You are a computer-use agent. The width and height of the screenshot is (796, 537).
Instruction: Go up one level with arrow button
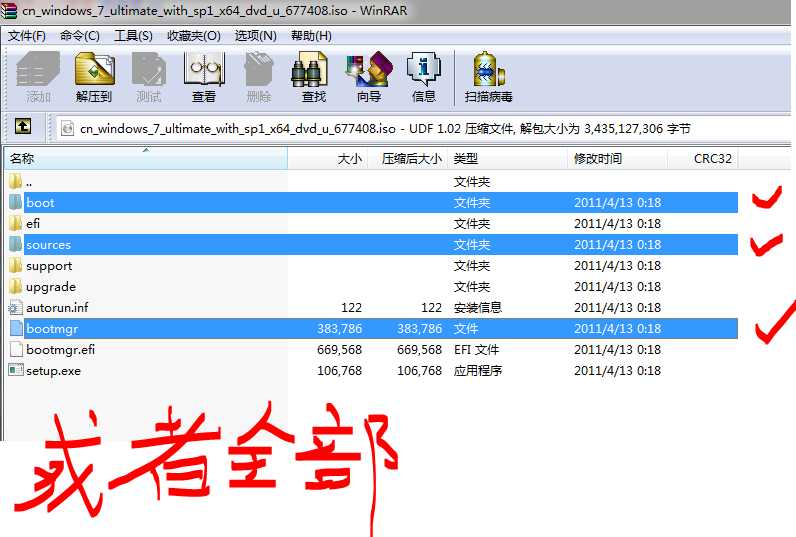tap(23, 126)
